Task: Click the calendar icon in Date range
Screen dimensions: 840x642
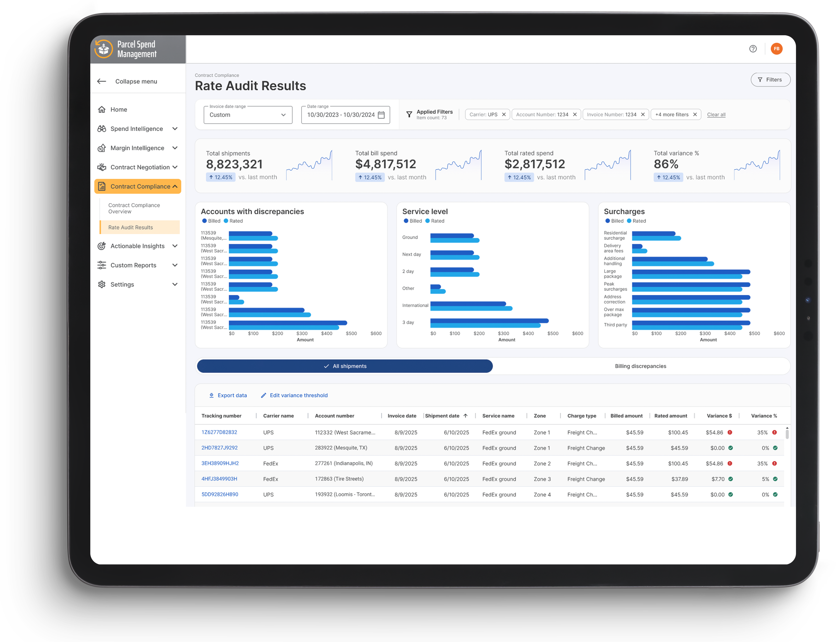Action: tap(381, 115)
